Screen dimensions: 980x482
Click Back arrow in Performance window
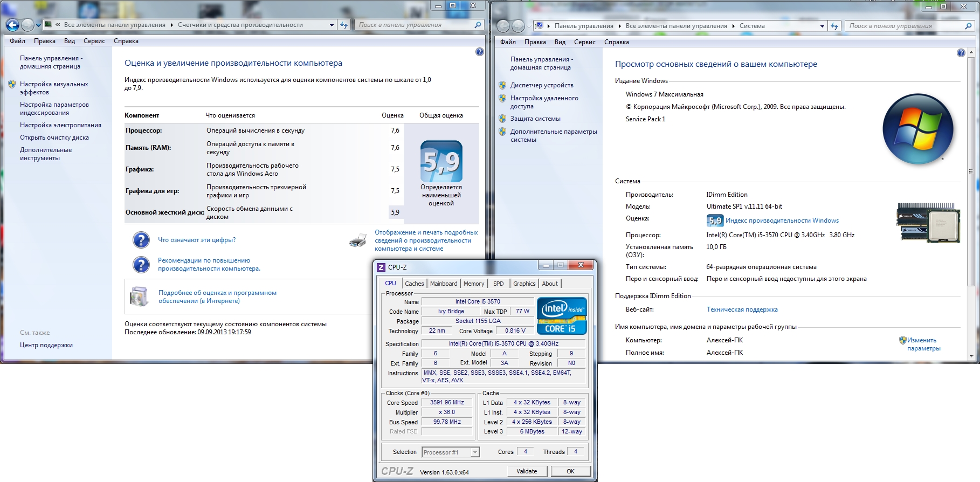point(12,25)
